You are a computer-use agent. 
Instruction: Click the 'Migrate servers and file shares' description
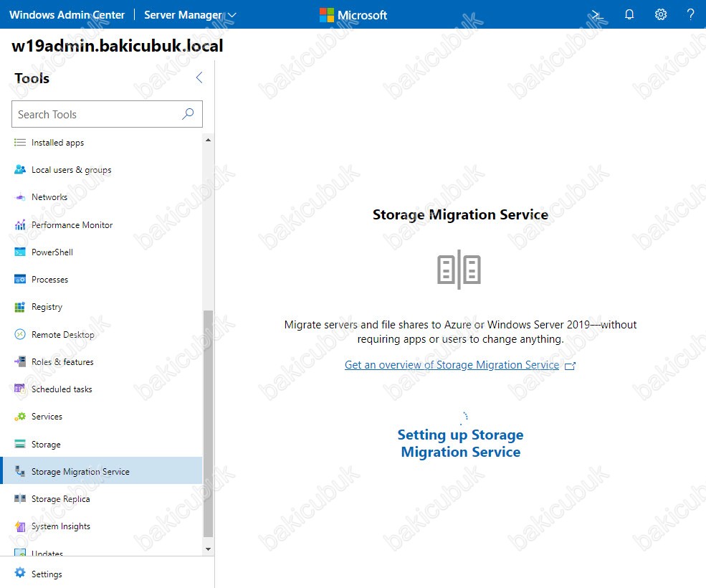[x=460, y=331]
